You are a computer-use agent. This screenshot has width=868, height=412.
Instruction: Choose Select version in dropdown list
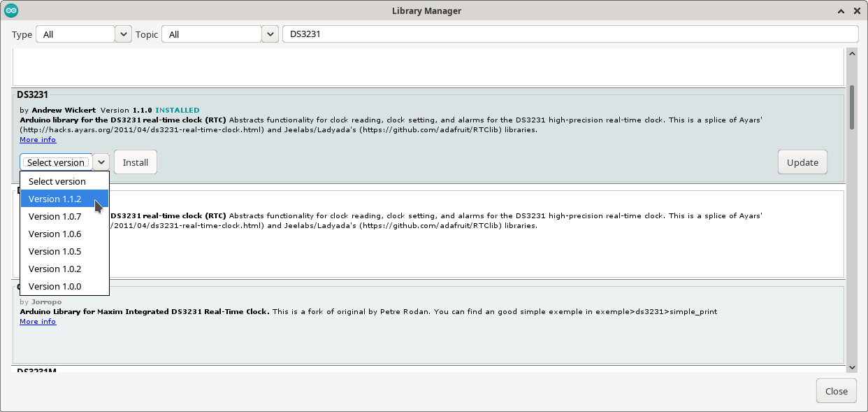pos(64,181)
